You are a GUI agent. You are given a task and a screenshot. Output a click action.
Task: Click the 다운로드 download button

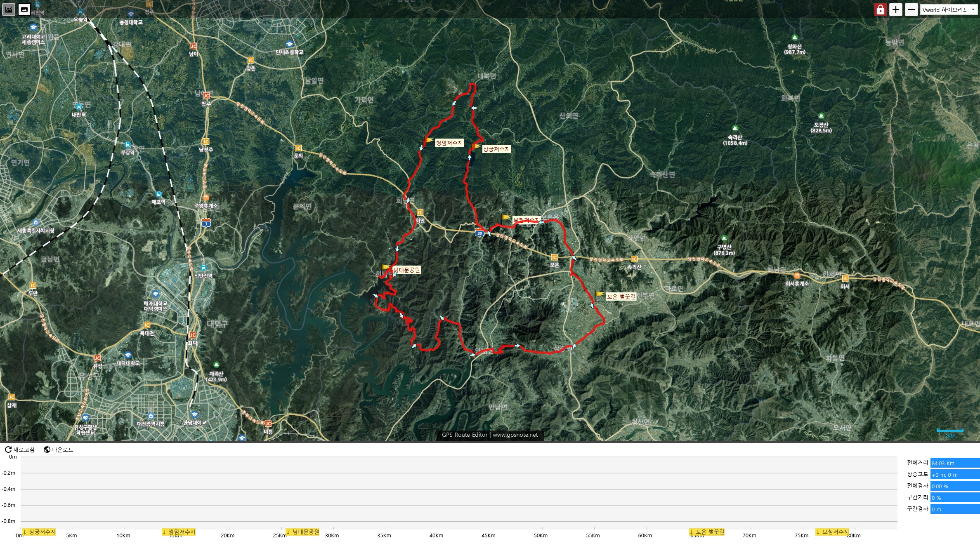(59, 450)
